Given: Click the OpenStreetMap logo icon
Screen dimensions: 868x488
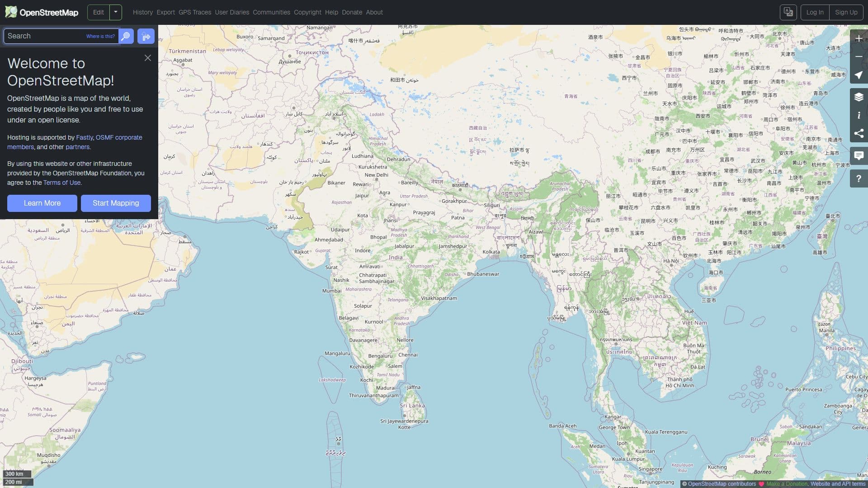Looking at the screenshot, I should [11, 12].
